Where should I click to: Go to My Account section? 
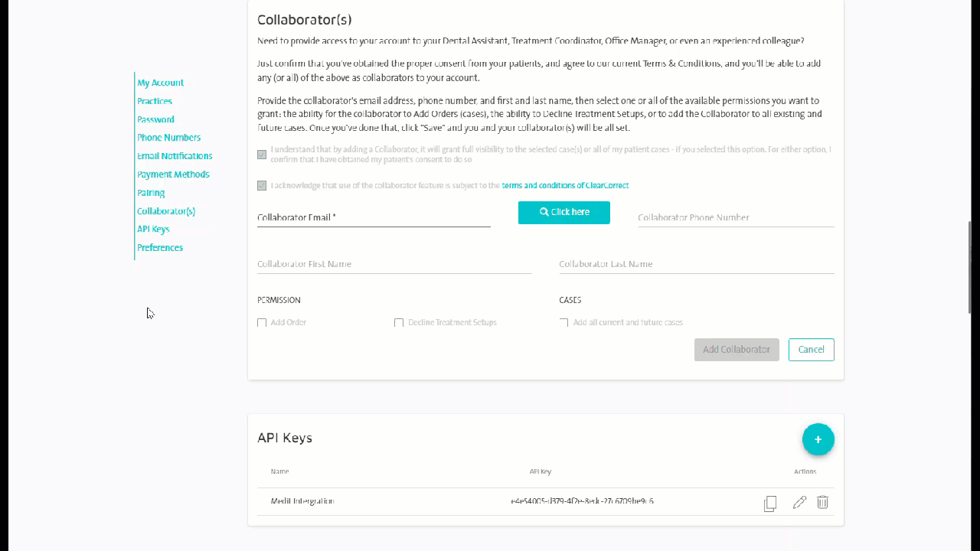point(160,83)
